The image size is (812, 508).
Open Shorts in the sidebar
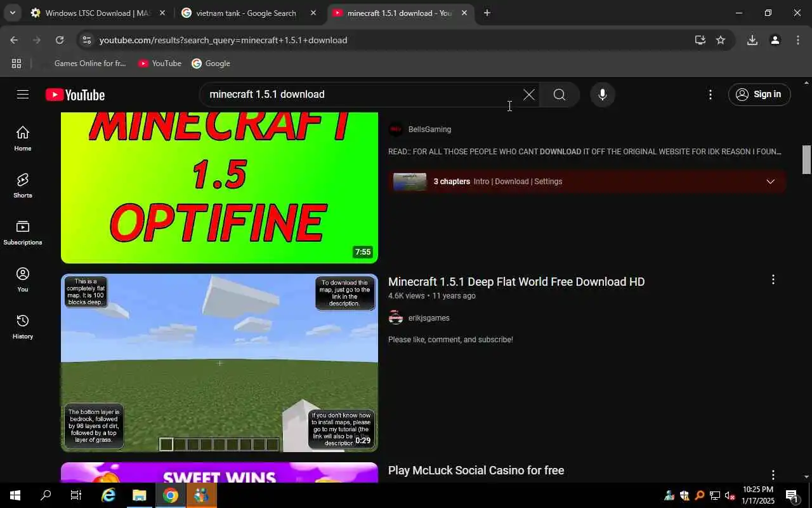tap(23, 185)
